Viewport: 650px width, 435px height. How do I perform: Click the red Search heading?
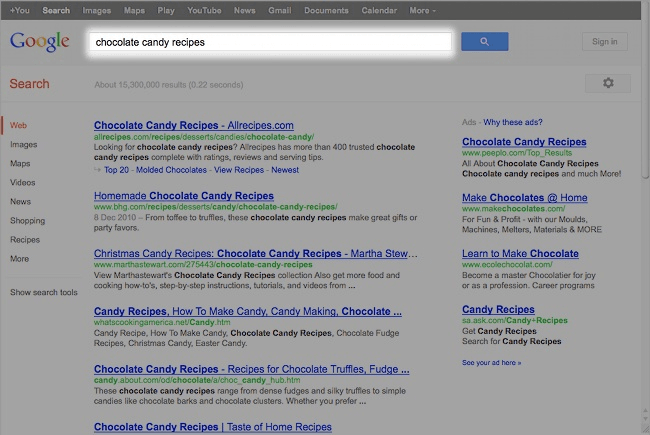coord(29,84)
